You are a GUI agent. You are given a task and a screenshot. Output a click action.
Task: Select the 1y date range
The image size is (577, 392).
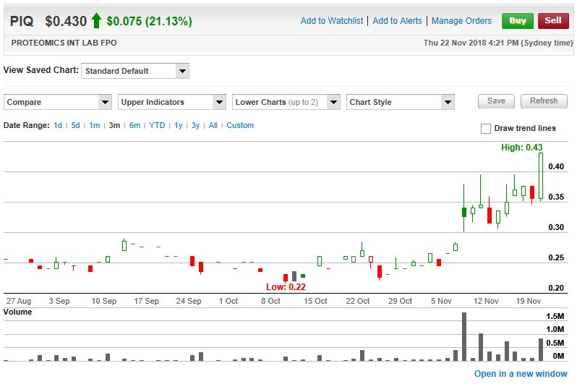pos(178,125)
